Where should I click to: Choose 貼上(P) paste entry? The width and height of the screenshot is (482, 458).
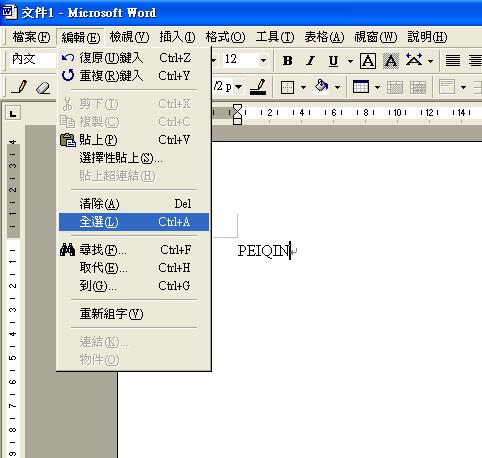tap(134, 140)
